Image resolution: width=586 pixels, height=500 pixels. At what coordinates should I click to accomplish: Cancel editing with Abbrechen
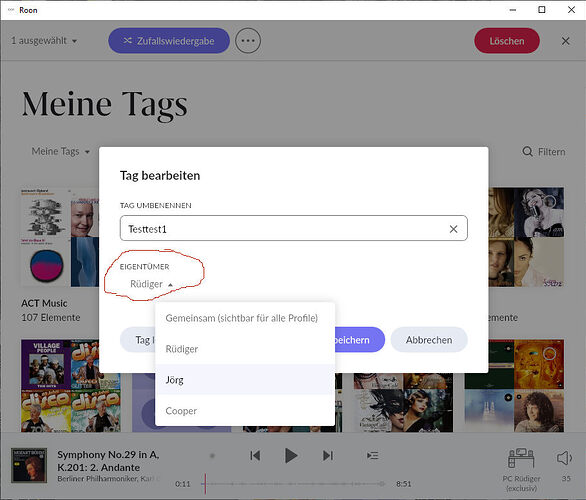429,340
